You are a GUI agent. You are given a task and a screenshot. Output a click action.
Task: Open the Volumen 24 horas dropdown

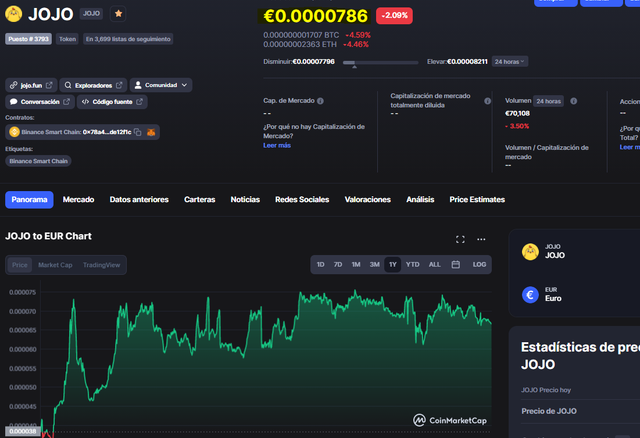point(548,101)
